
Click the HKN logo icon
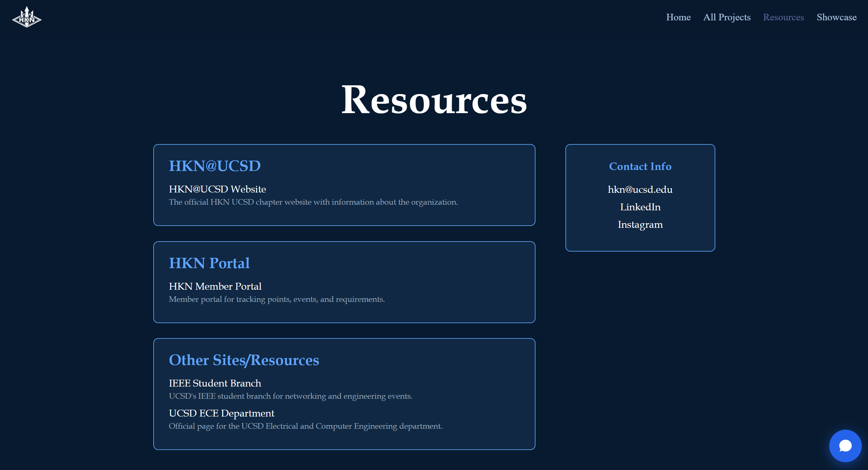pyautogui.click(x=27, y=17)
